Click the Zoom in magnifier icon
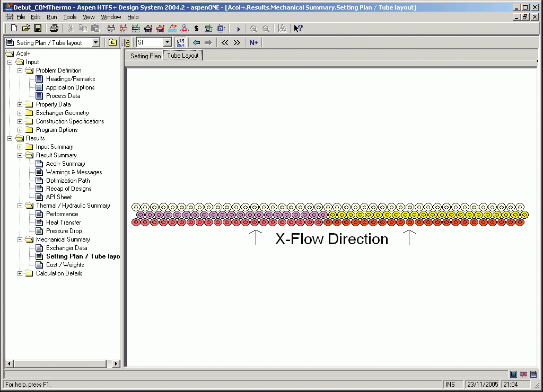This screenshot has width=543, height=392. pos(253,29)
